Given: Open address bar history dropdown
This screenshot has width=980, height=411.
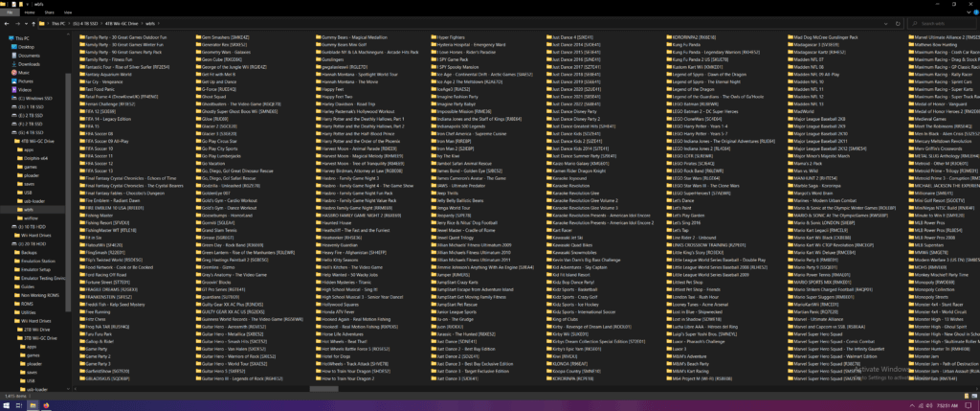Looking at the screenshot, I should tap(887, 24).
